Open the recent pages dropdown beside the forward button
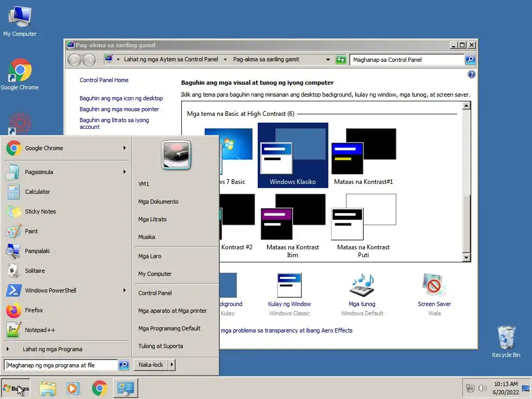Screen dimensions: 532x399 click(x=99, y=60)
